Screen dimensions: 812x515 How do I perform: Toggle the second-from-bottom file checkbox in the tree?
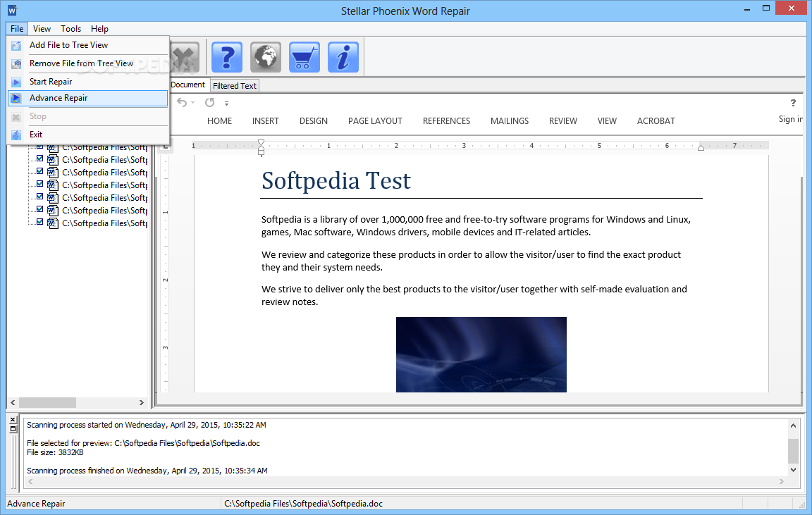pyautogui.click(x=40, y=209)
